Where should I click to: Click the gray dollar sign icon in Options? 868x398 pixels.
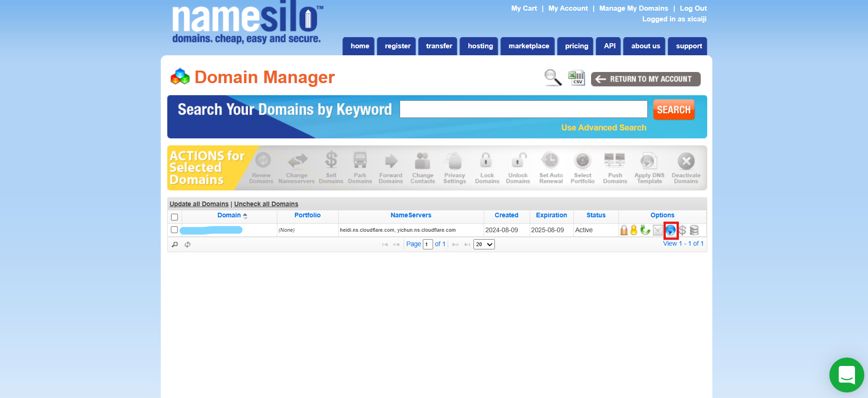[682, 230]
